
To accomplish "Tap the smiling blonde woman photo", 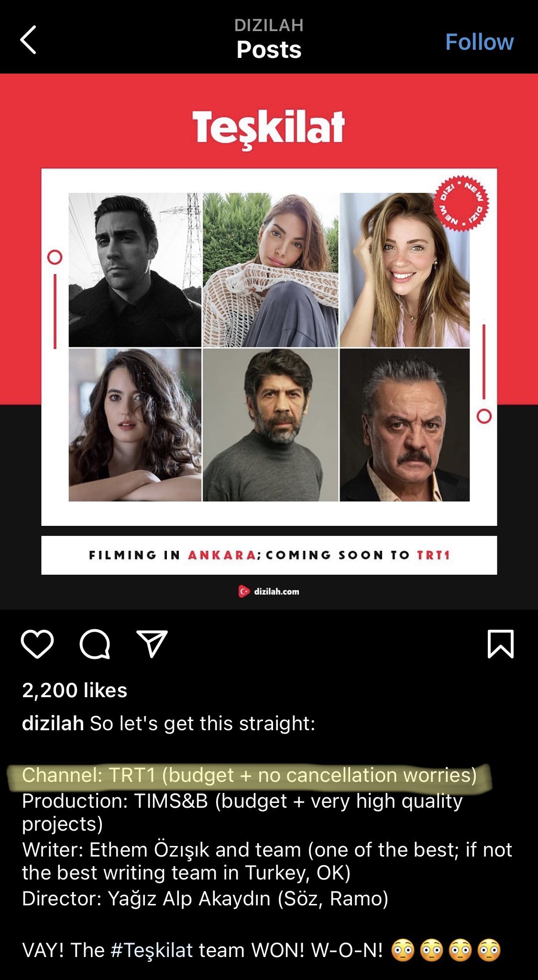I will [405, 270].
